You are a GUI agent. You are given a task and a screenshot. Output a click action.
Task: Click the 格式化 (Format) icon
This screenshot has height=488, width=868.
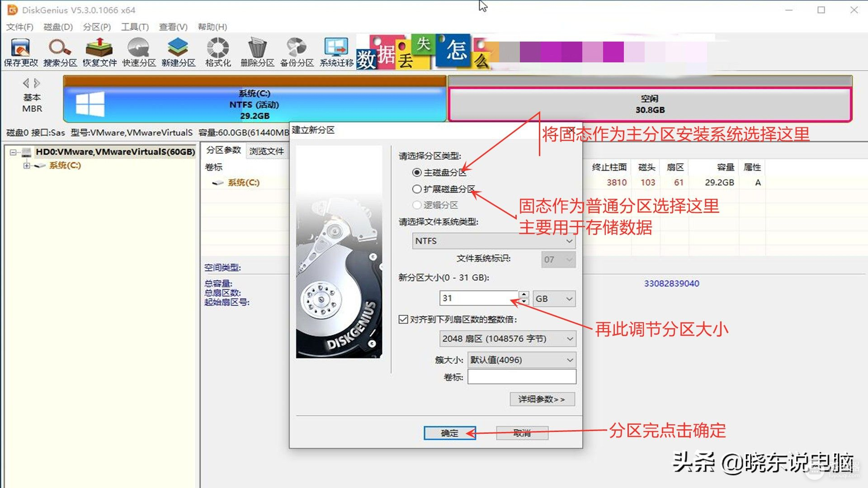(217, 51)
